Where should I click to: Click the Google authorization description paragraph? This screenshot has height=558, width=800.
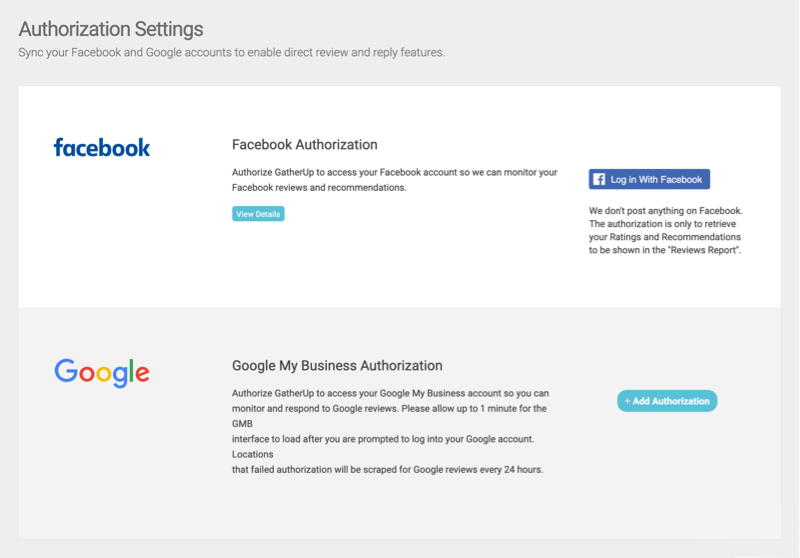[390, 432]
